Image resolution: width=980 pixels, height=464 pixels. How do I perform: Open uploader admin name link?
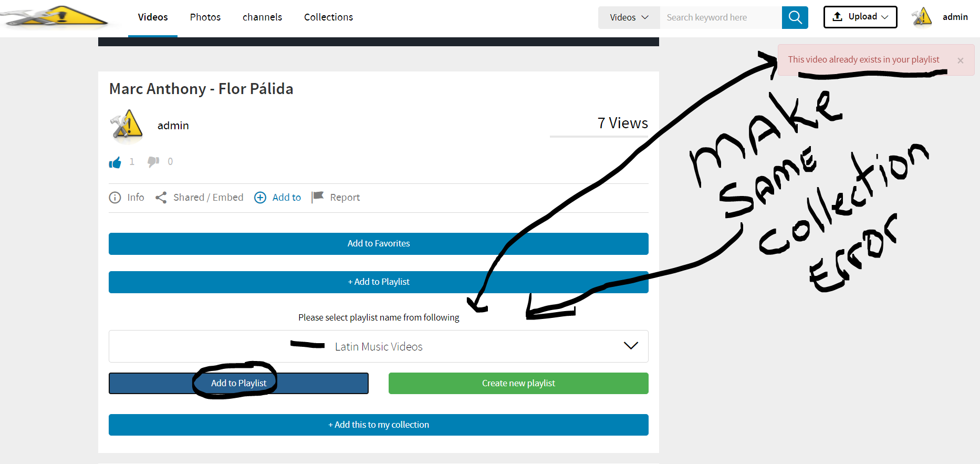coord(173,126)
